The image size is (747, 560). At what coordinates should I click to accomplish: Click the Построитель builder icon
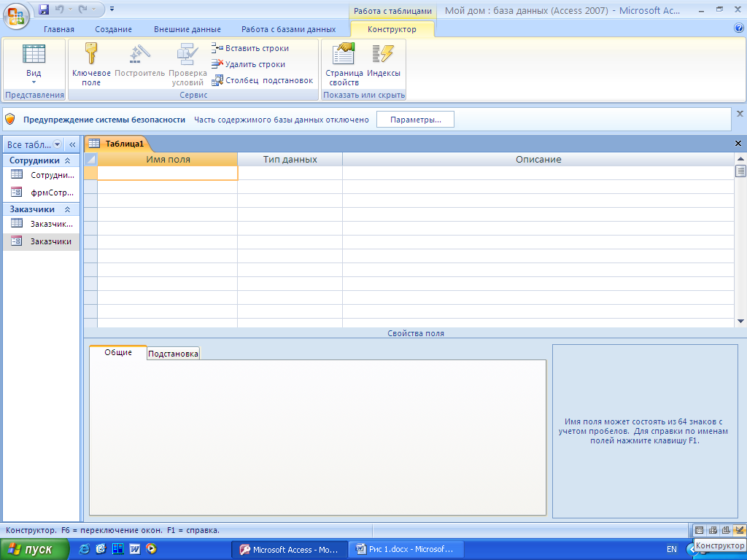click(139, 60)
